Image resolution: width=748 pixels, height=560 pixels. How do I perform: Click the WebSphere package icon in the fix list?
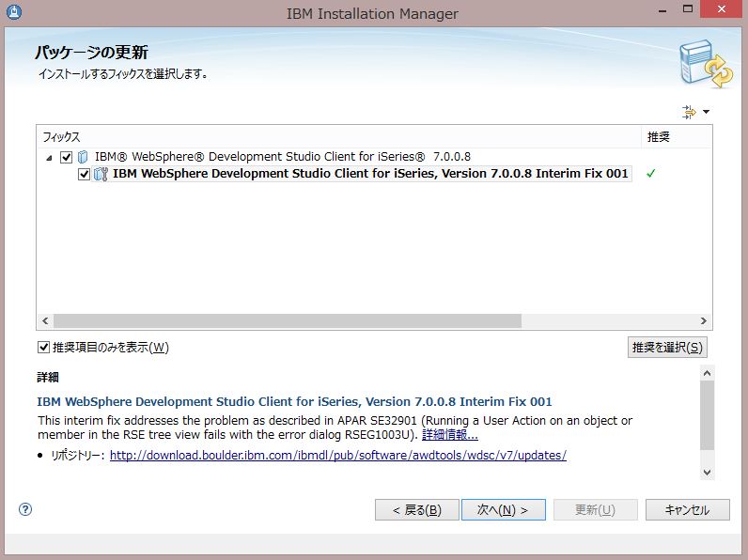pyautogui.click(x=83, y=157)
